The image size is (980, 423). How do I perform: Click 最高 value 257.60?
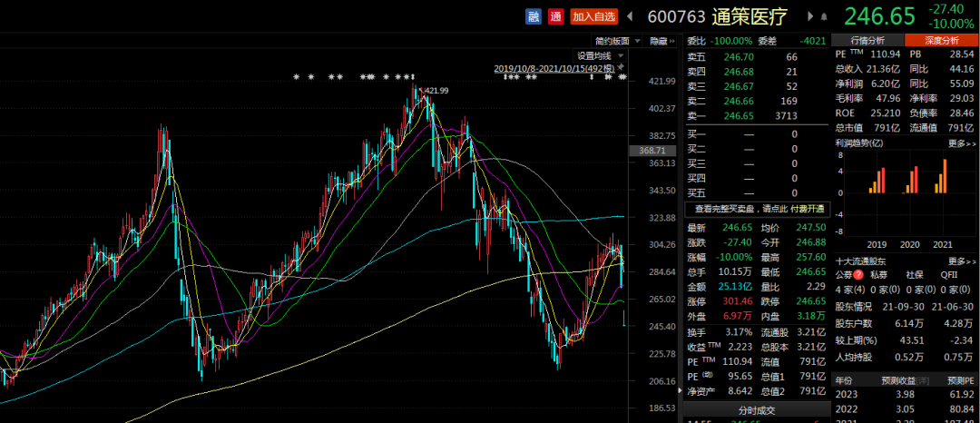(811, 257)
